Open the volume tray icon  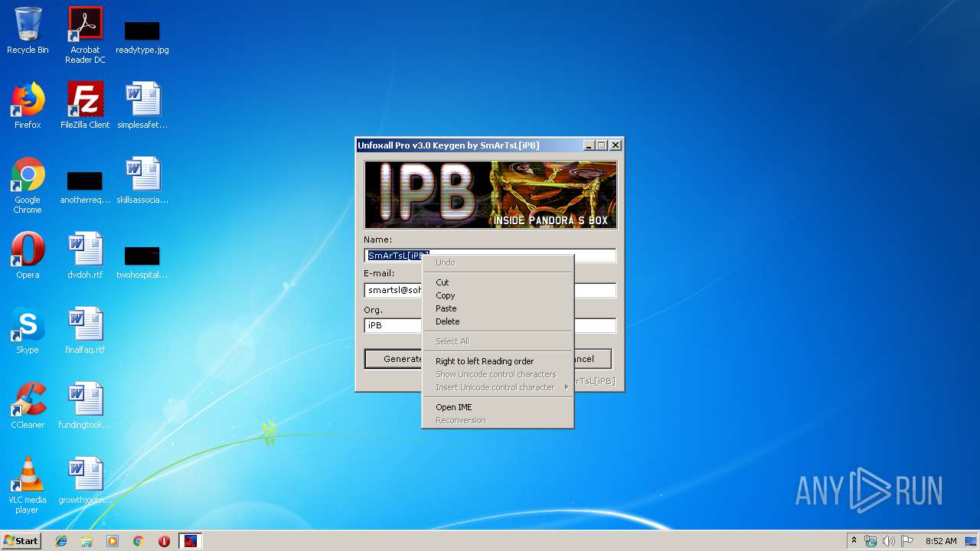[889, 541]
